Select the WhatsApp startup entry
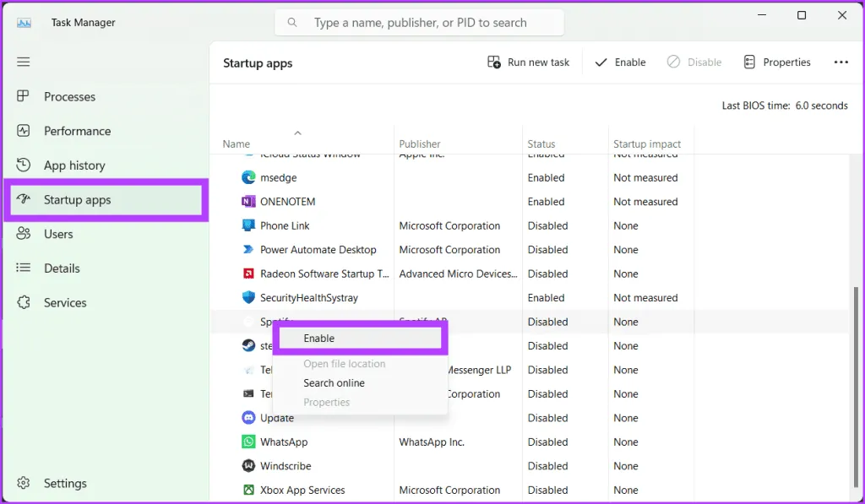This screenshot has height=504, width=865. click(284, 442)
